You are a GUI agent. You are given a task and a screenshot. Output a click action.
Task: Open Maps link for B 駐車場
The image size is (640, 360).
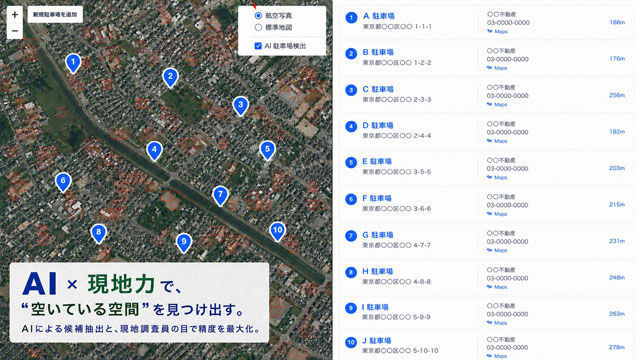[x=497, y=68]
